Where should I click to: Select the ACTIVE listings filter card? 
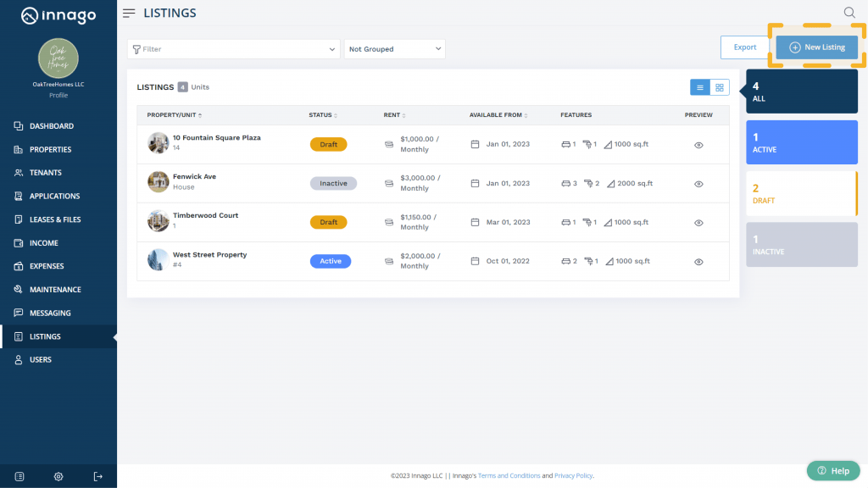(801, 141)
